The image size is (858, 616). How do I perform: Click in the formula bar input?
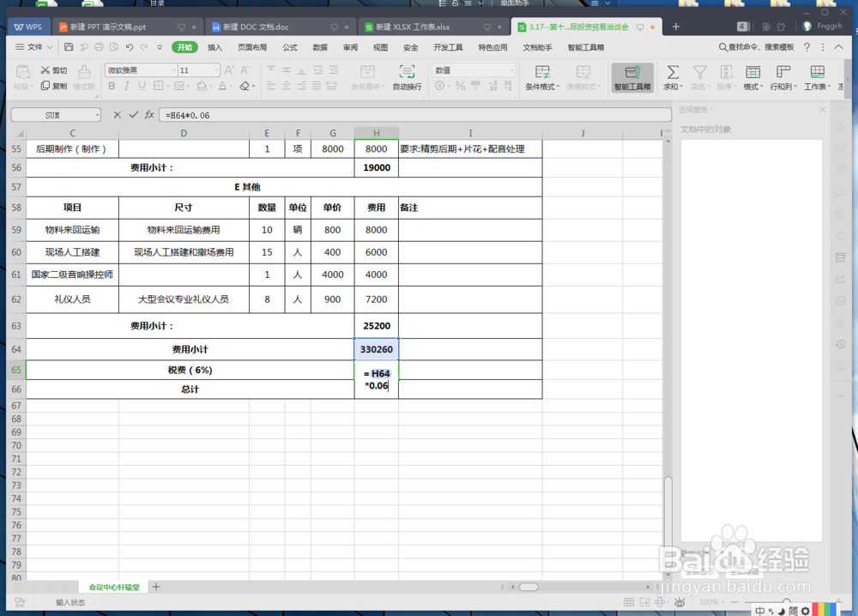click(414, 115)
